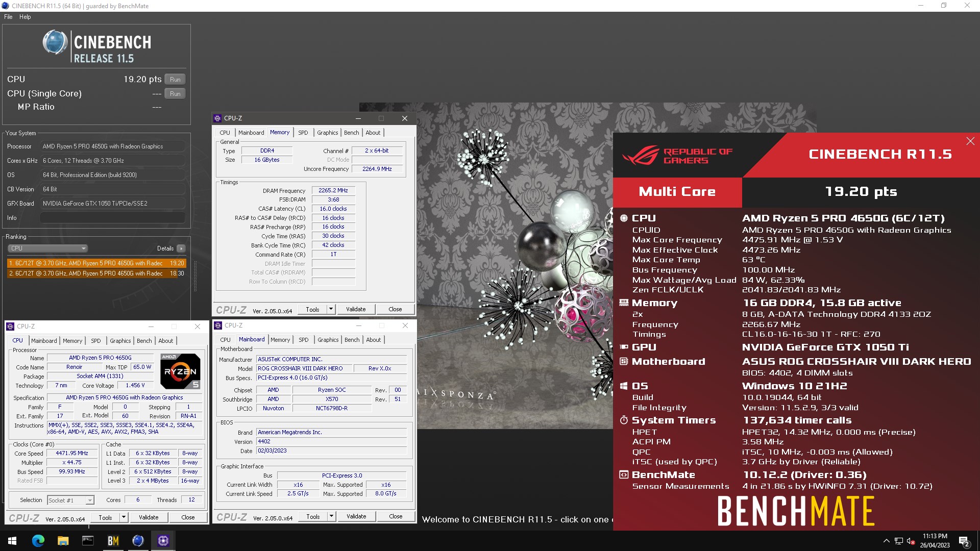Open the command prompt taskbar icon

(88, 541)
